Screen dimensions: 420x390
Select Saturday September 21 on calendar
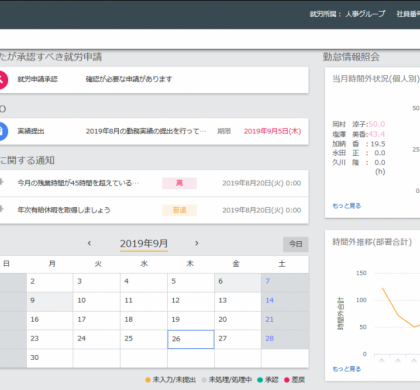point(285,321)
